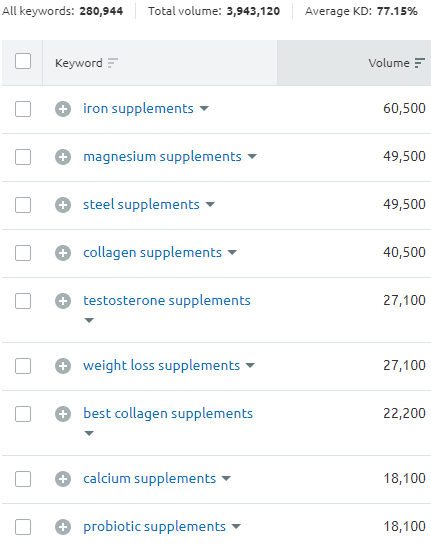431x549 pixels.
Task: Open the collagen supplements keyword link
Action: tap(152, 253)
